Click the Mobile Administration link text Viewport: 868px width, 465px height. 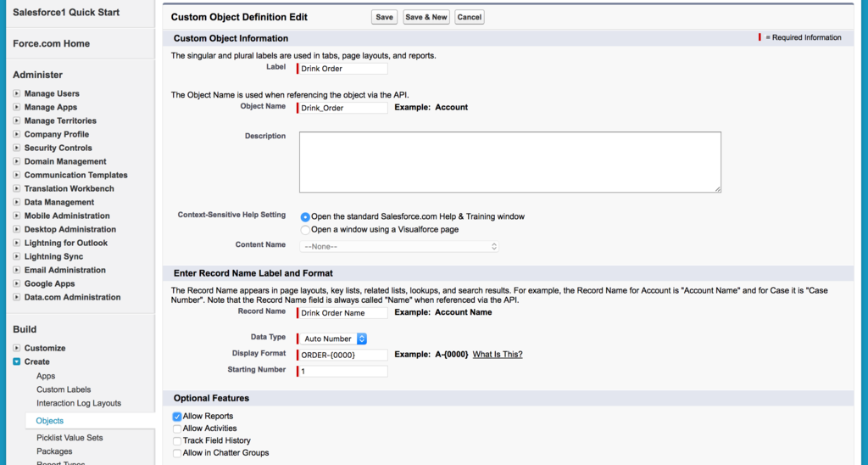coord(67,216)
